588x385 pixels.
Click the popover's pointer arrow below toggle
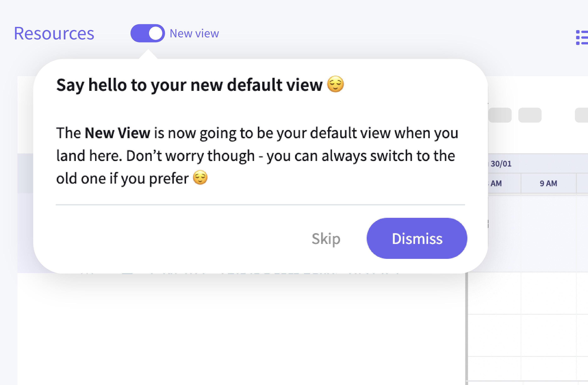148,55
